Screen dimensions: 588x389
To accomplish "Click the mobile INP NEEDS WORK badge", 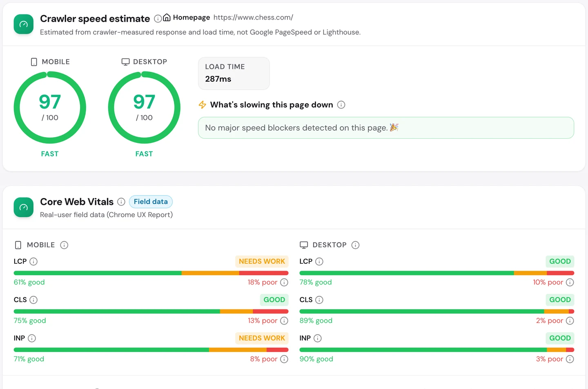I will click(x=262, y=338).
